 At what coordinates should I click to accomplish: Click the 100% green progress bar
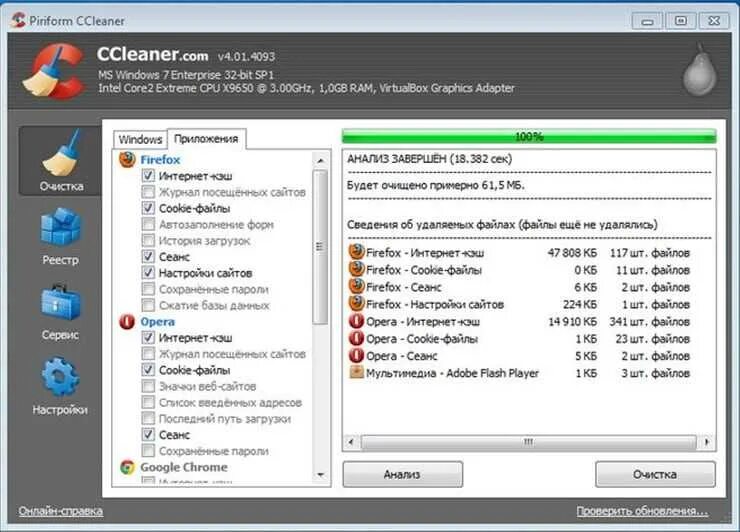pyautogui.click(x=529, y=136)
